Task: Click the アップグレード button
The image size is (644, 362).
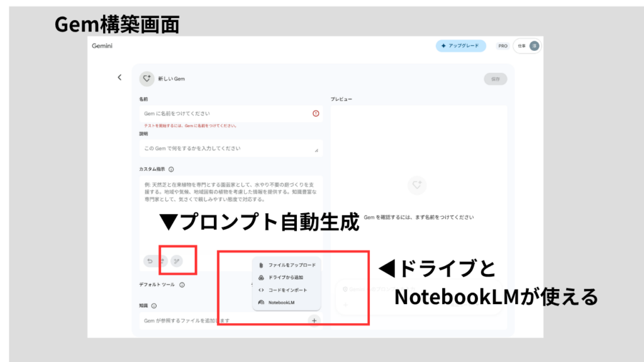Action: (460, 46)
